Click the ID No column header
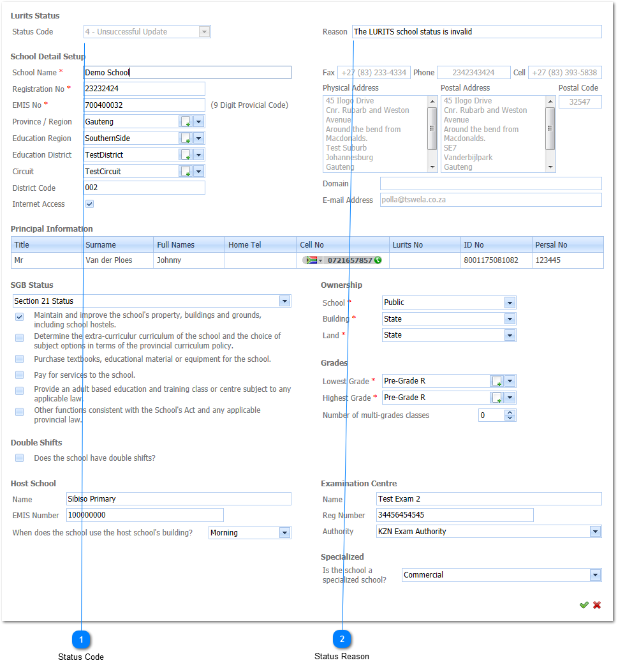 point(496,244)
